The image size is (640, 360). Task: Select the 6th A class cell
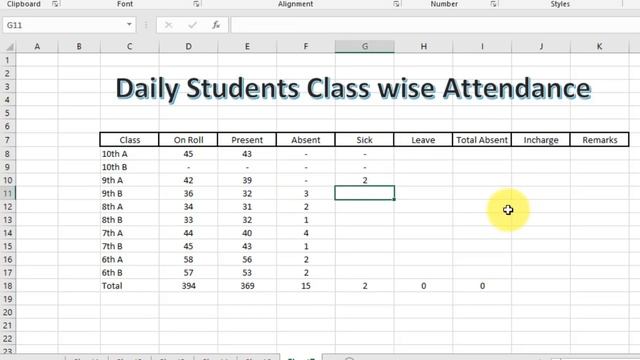(x=129, y=259)
